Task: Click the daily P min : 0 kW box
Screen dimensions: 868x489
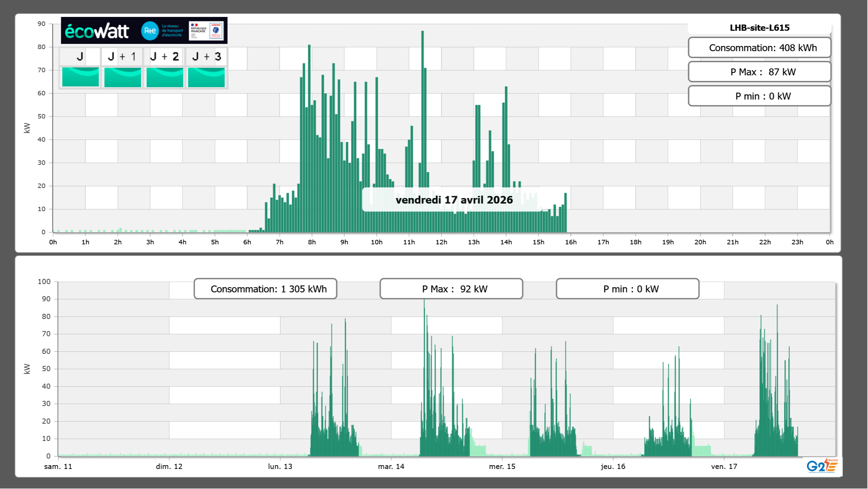Action: click(759, 96)
